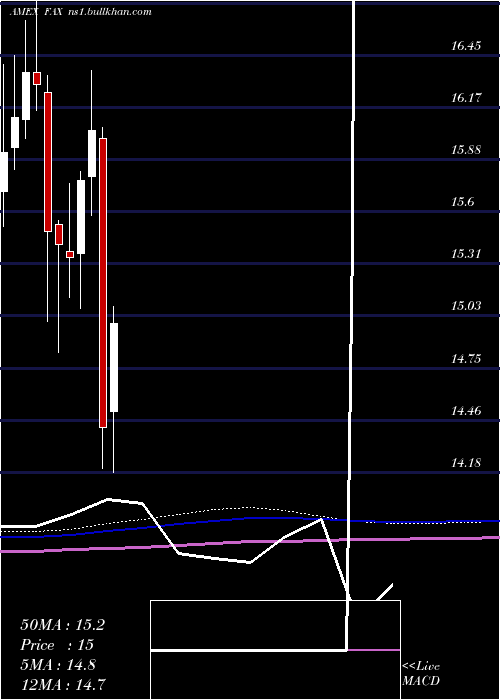Click the AMEX FAX ns1.bullkhan.com title
The height and width of the screenshot is (700, 500).
(x=80, y=12)
